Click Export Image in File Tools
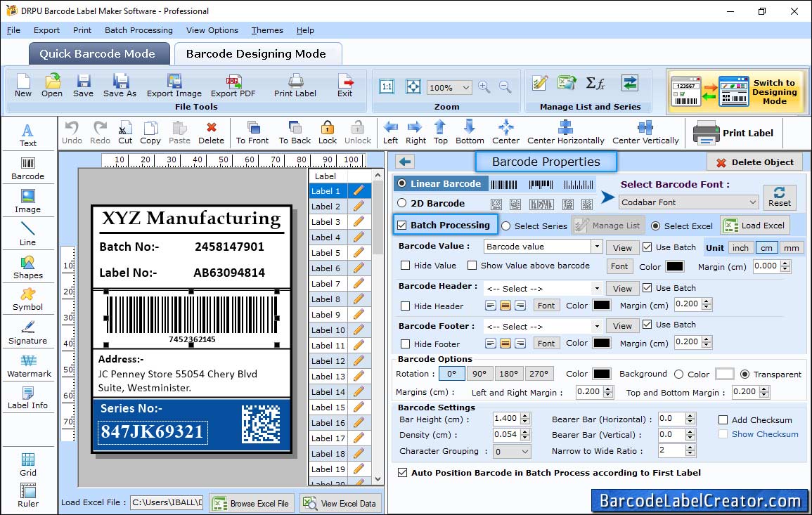This screenshot has width=812, height=515. point(174,86)
